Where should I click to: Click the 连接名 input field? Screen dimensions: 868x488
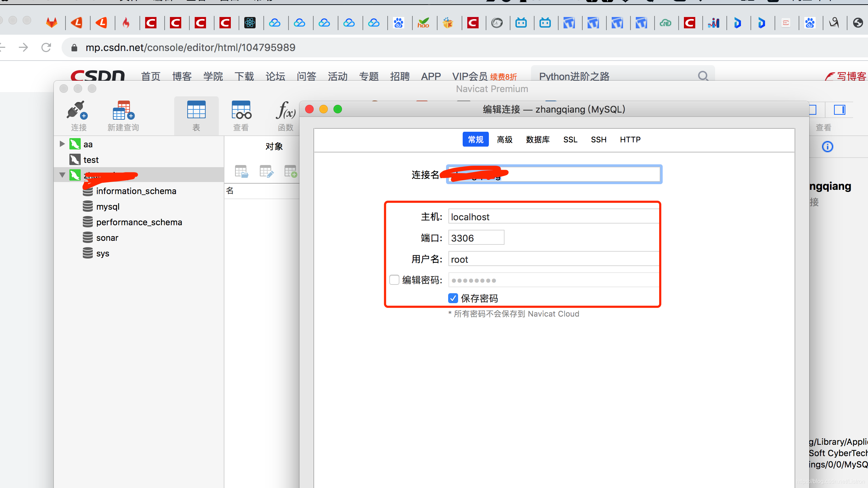554,174
